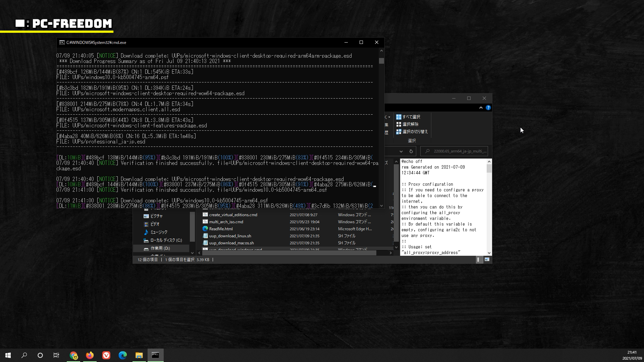Click the address bar refresh icon
This screenshot has height=362, width=644.
tap(411, 151)
